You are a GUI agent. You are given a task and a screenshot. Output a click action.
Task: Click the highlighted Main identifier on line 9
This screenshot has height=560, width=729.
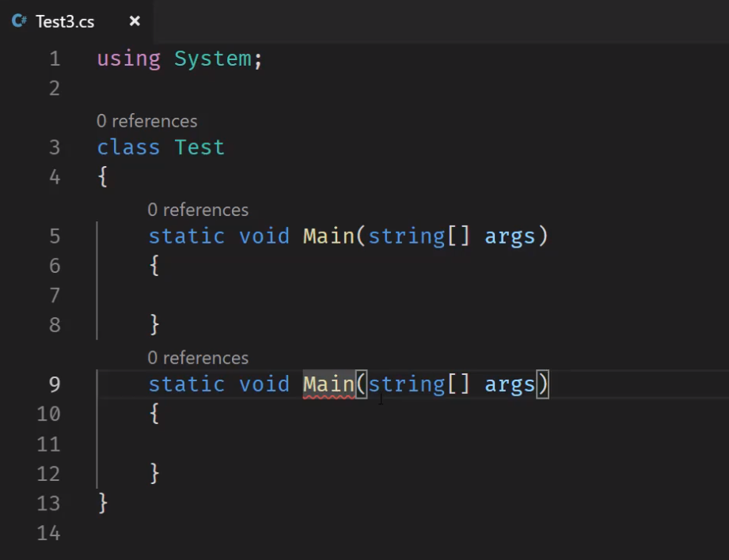(328, 384)
